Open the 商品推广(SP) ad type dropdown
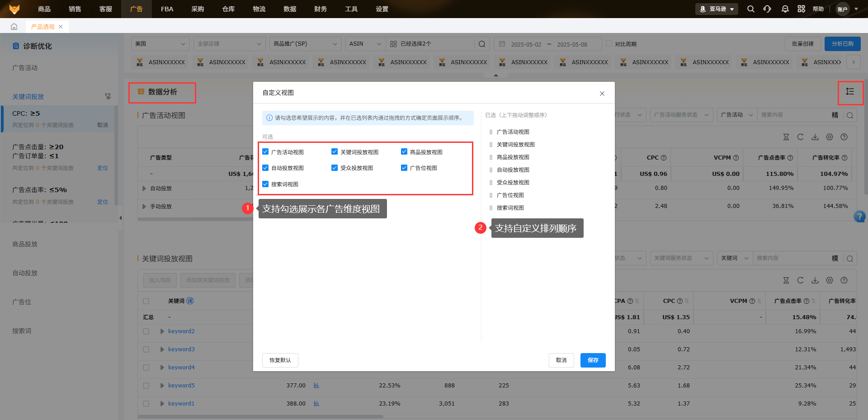 305,44
